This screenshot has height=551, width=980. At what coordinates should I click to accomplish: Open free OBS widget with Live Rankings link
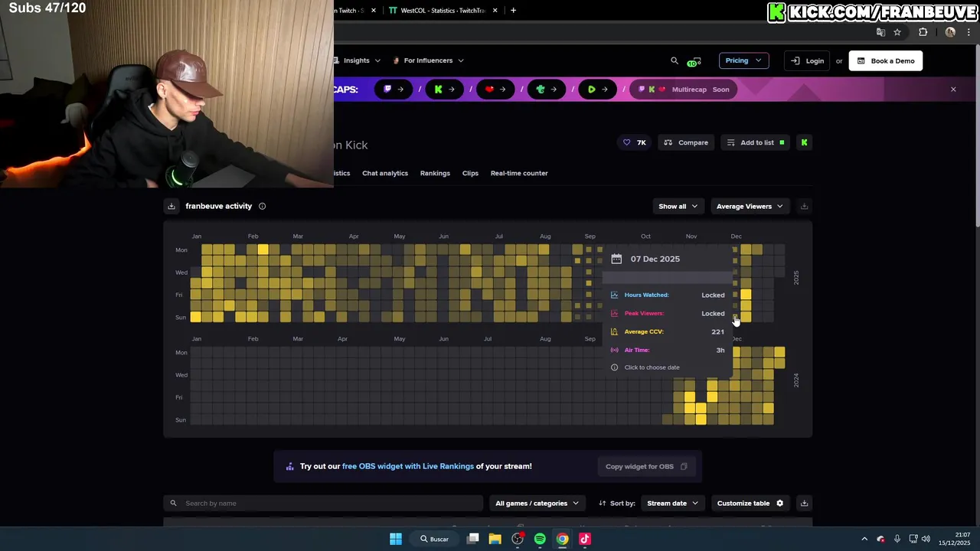tap(408, 466)
